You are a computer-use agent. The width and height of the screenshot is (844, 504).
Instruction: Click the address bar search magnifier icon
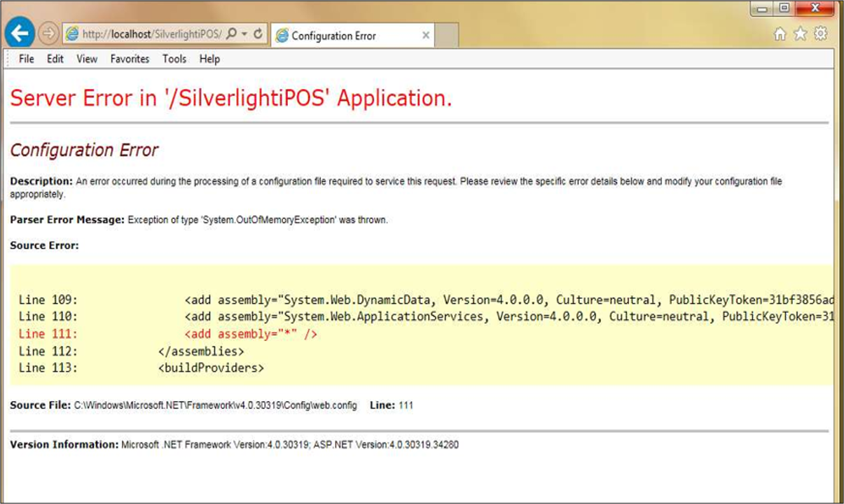(x=232, y=34)
